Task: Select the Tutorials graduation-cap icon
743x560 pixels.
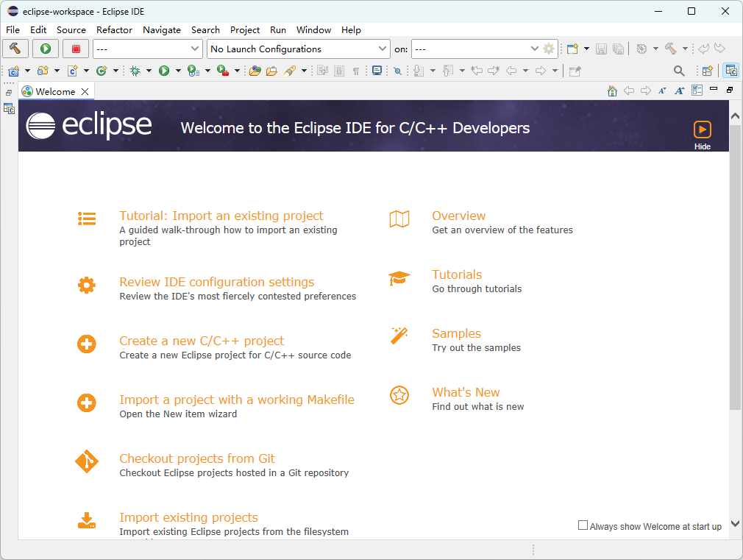Action: 399,277
